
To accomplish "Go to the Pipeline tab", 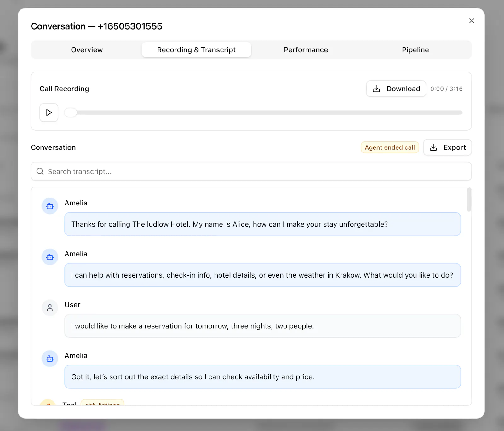I will (x=415, y=50).
